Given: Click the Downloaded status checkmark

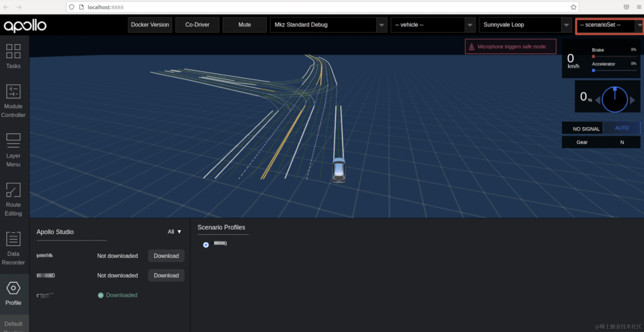Looking at the screenshot, I should (101, 295).
